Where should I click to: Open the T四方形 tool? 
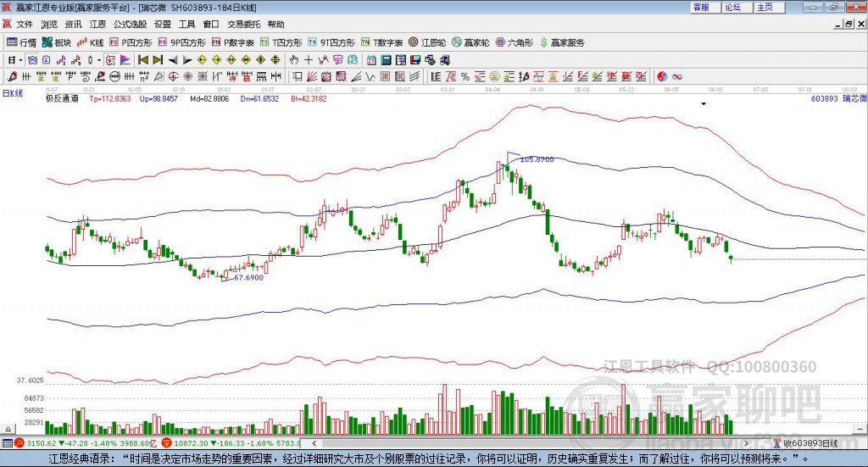[281, 42]
